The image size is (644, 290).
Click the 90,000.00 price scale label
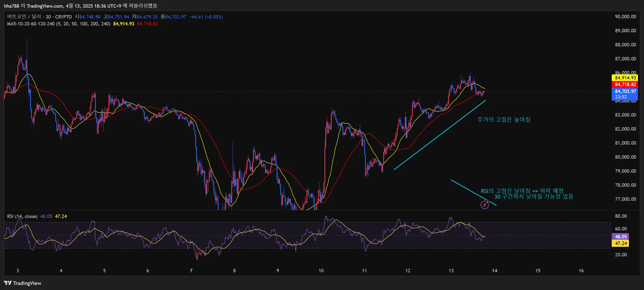625,16
